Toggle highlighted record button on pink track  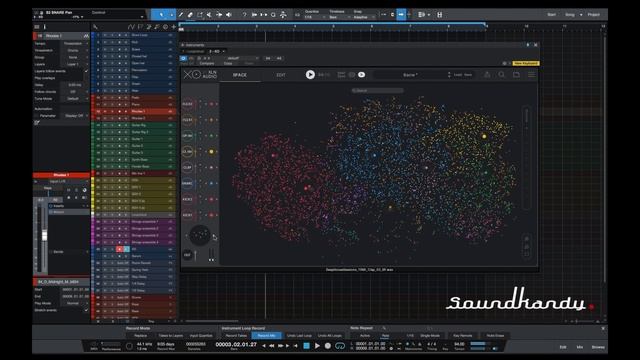click(x=119, y=249)
